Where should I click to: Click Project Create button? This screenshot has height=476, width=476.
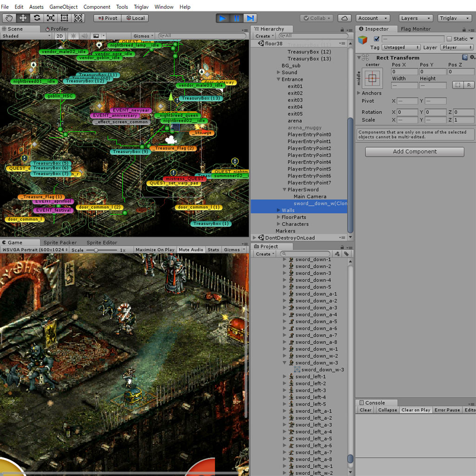click(264, 254)
